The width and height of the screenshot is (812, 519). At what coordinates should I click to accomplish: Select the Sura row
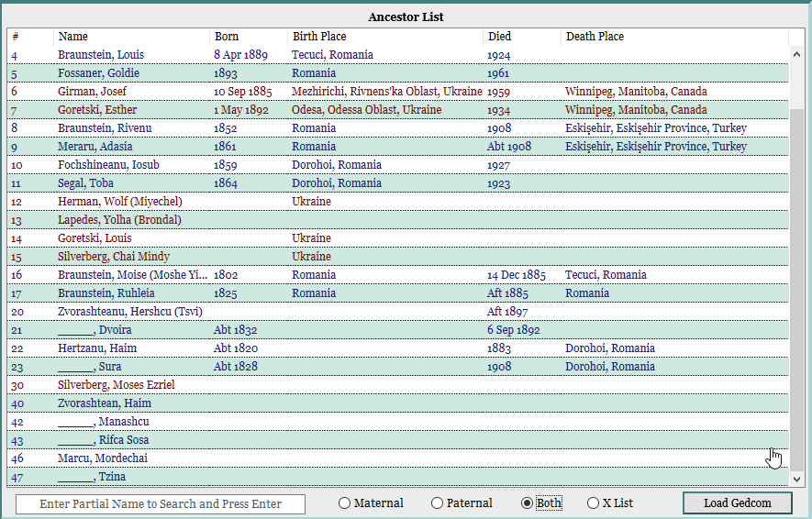tap(397, 367)
